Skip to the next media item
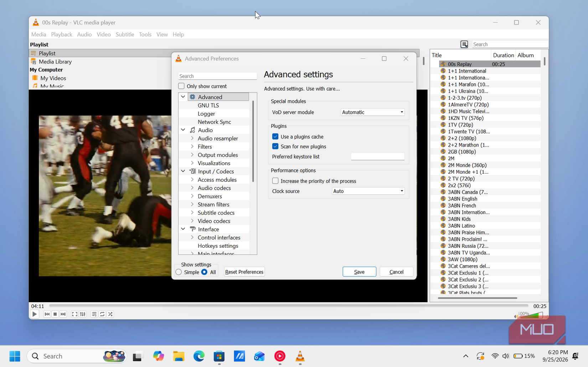 63,314
